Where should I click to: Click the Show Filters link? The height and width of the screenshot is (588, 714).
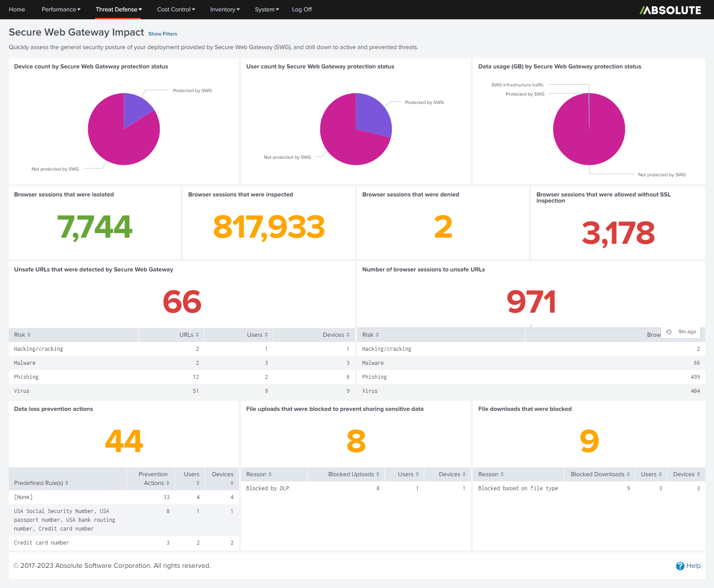(163, 34)
